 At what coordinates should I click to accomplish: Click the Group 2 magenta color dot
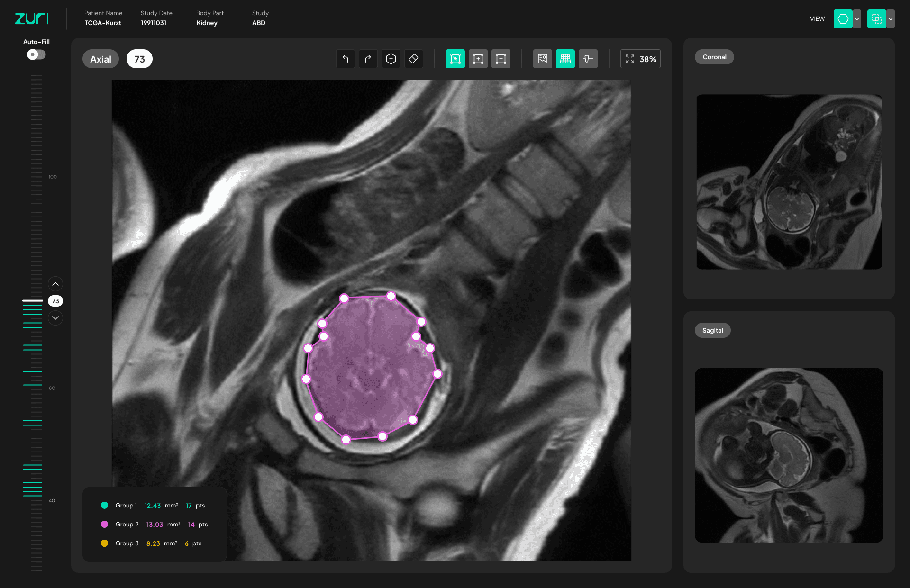pyautogui.click(x=105, y=524)
